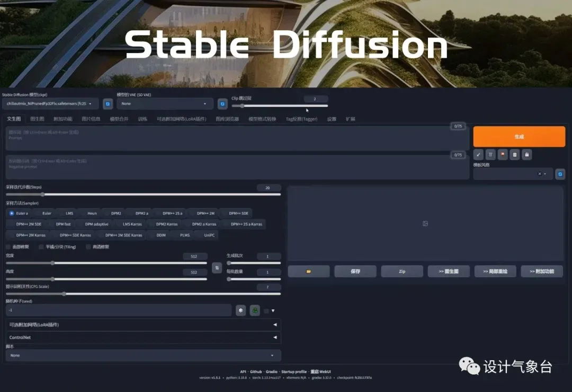Click the seed input field
The height and width of the screenshot is (392, 572).
(119, 310)
